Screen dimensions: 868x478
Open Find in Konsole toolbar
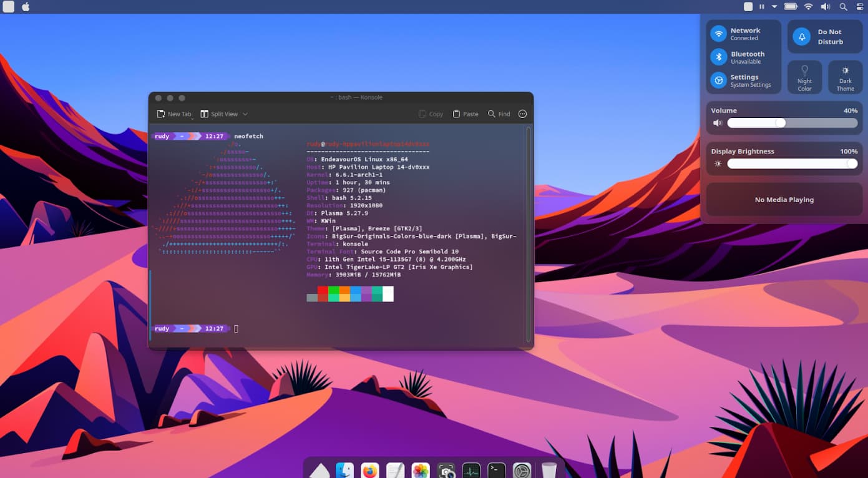[499, 114]
